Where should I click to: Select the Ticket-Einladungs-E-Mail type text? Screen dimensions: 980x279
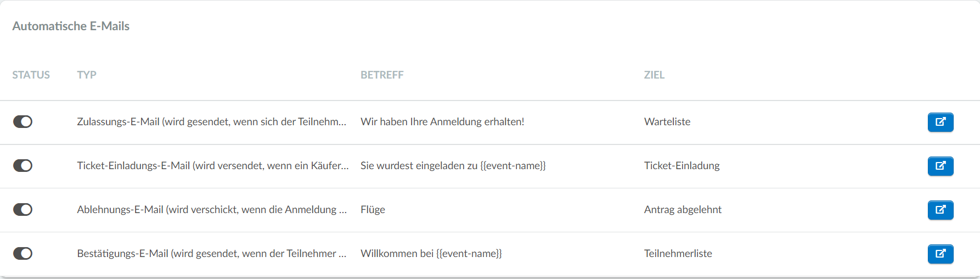pyautogui.click(x=213, y=165)
